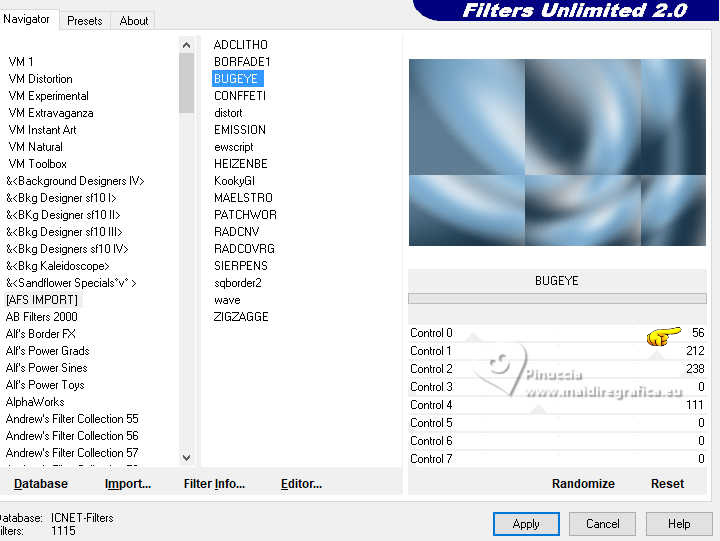720x541 pixels.
Task: Apply the BUGEYE filter
Action: (x=526, y=524)
